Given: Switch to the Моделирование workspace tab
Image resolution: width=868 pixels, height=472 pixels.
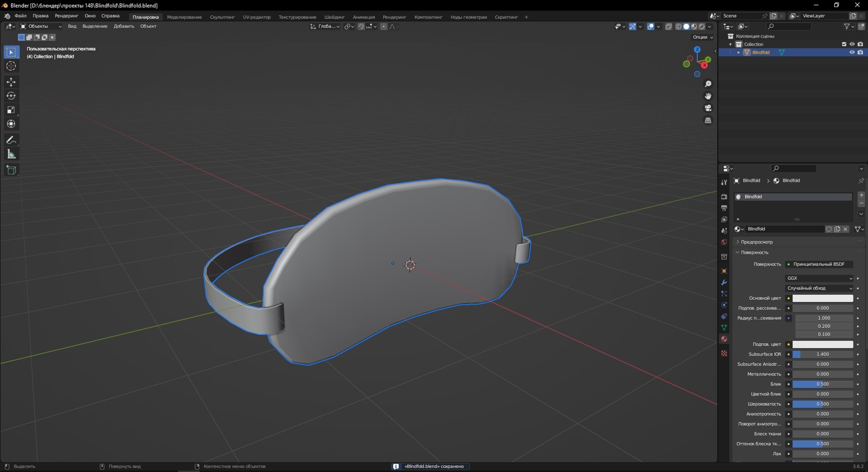Looking at the screenshot, I should (x=184, y=17).
